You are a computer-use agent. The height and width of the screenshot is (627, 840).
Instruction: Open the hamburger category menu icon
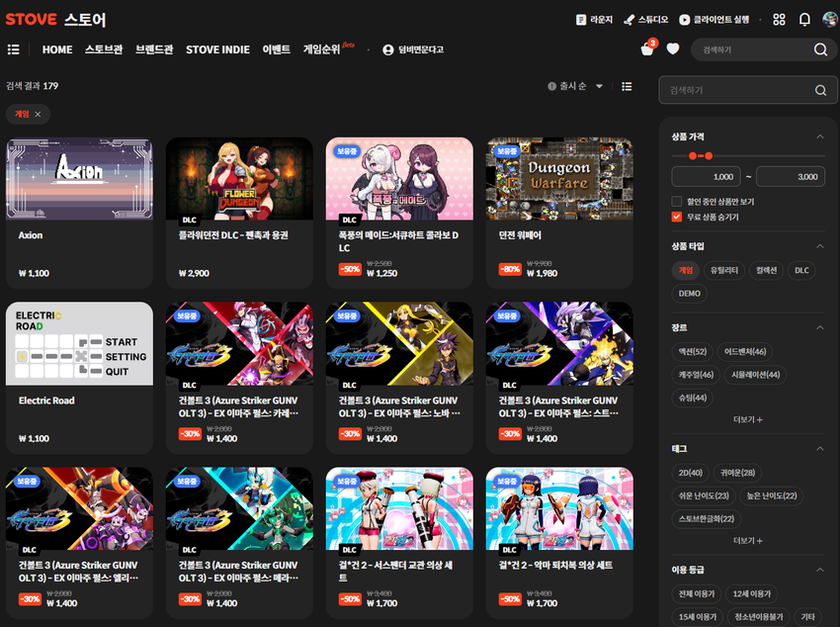[x=14, y=49]
